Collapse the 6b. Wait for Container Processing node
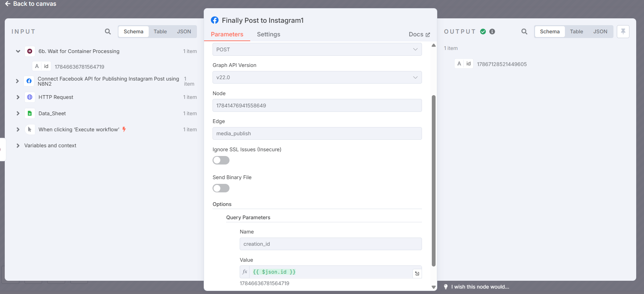This screenshot has height=294, width=644. pos(18,51)
